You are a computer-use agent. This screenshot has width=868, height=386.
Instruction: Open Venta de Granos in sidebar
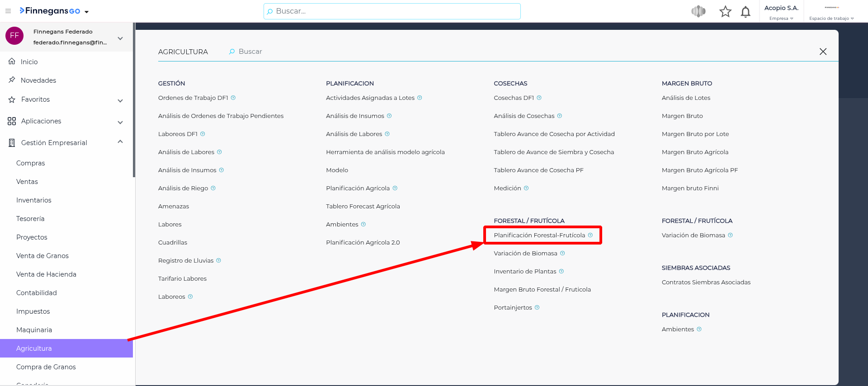[42, 256]
